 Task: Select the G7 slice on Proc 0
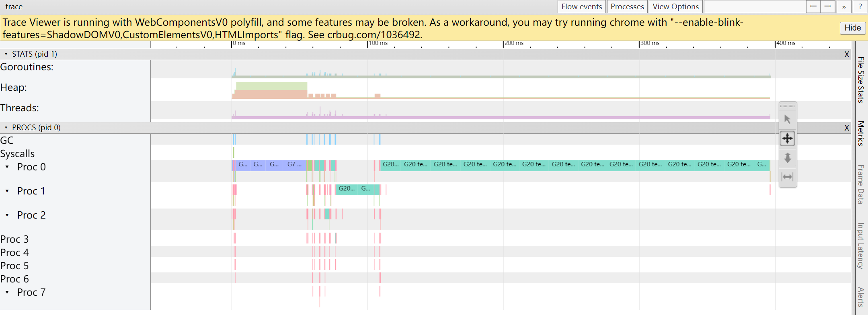tap(295, 166)
